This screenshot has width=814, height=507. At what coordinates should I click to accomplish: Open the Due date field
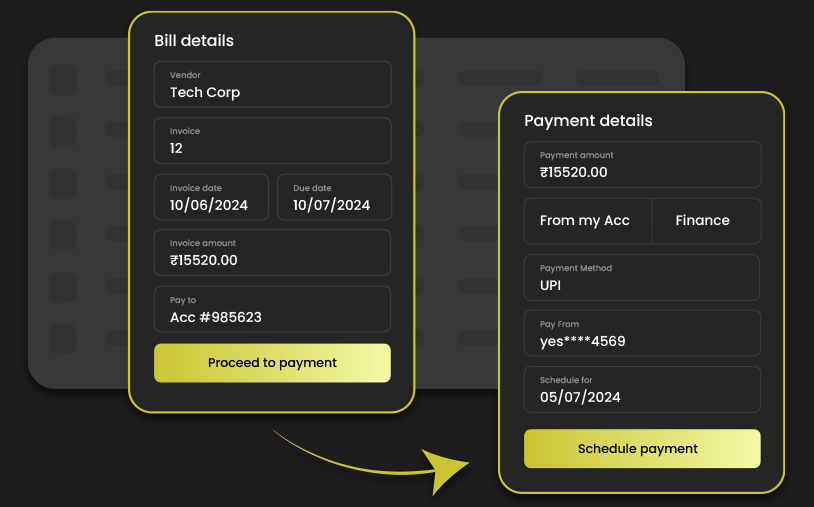click(334, 197)
